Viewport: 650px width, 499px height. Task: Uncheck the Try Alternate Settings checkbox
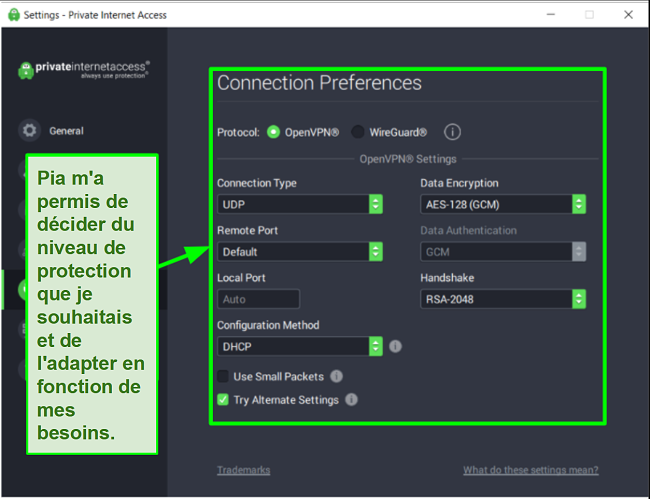[x=223, y=400]
